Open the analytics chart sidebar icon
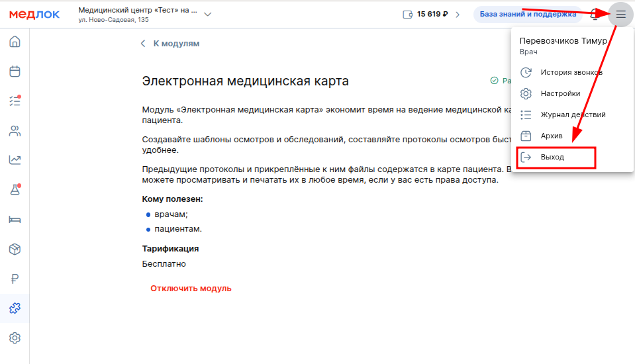The height and width of the screenshot is (364, 635). 15,159
